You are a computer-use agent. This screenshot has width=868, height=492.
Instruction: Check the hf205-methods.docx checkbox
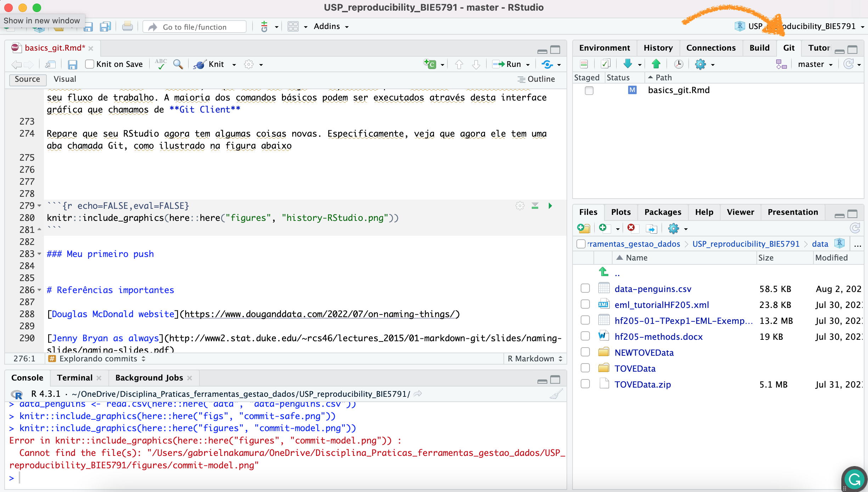point(585,336)
